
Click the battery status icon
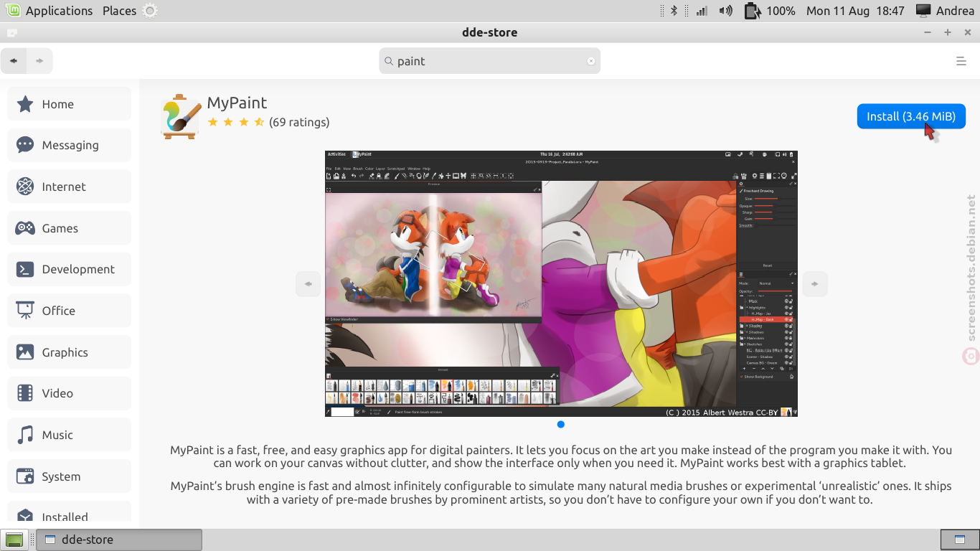click(x=751, y=11)
